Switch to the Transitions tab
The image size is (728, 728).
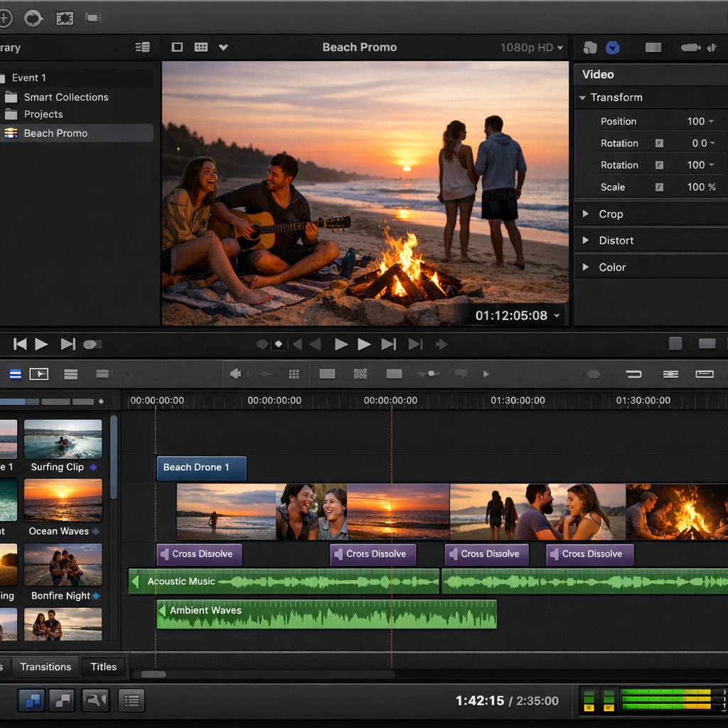coord(45,667)
